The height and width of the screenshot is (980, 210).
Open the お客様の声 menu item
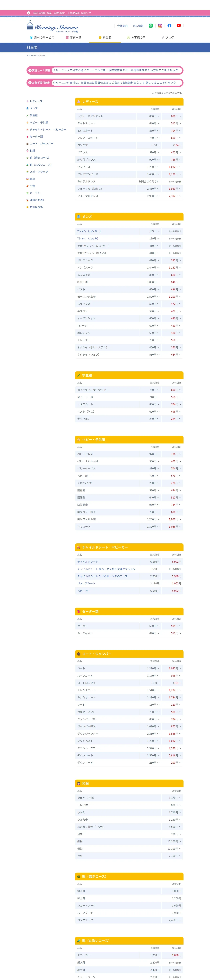136,38
